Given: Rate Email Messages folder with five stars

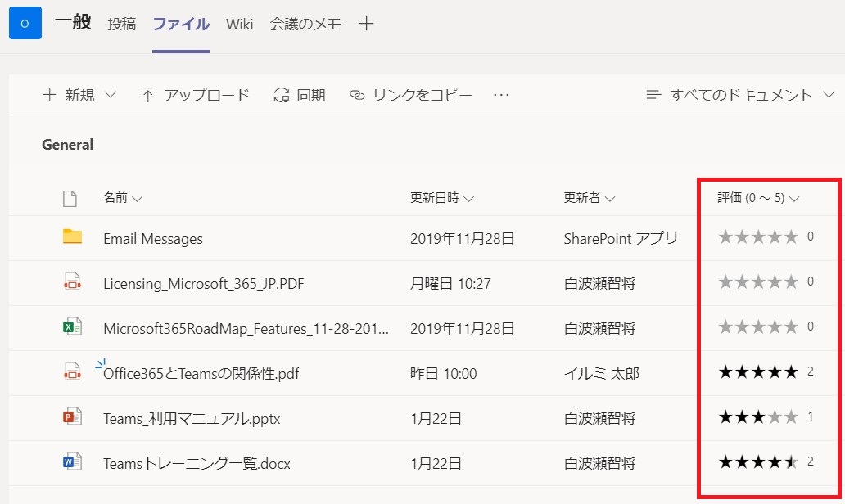Looking at the screenshot, I should coord(791,237).
